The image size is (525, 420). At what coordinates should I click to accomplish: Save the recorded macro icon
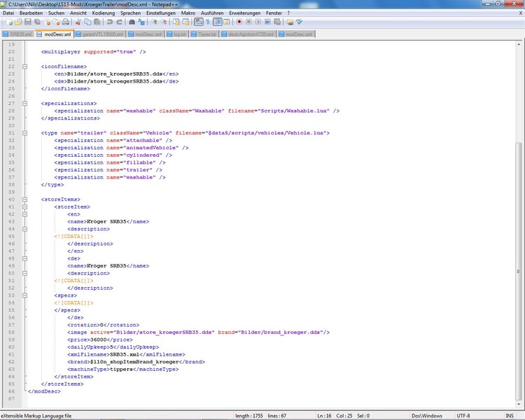point(277,22)
